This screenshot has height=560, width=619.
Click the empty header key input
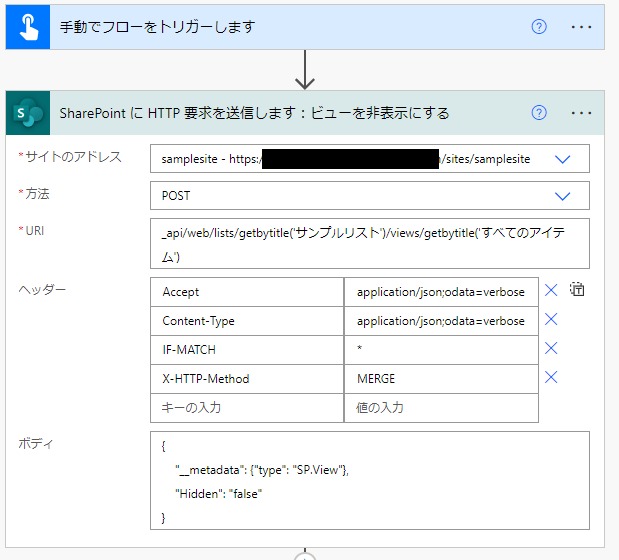coord(247,408)
